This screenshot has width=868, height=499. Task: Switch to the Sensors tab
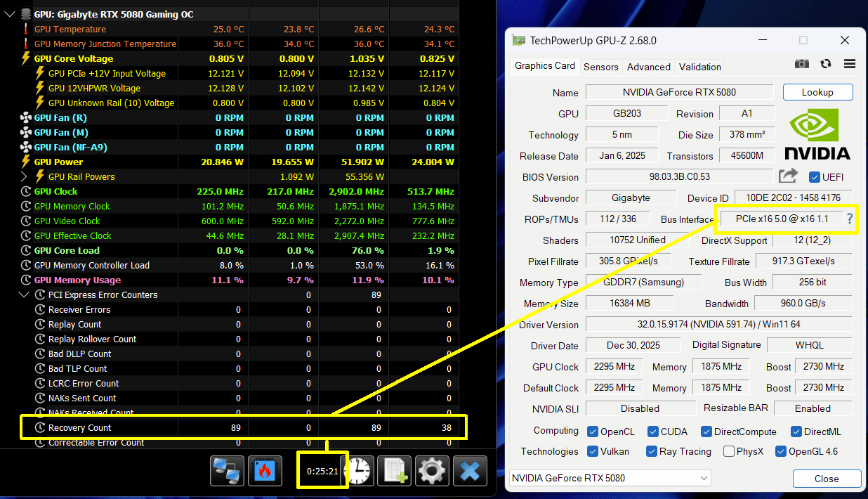(601, 67)
